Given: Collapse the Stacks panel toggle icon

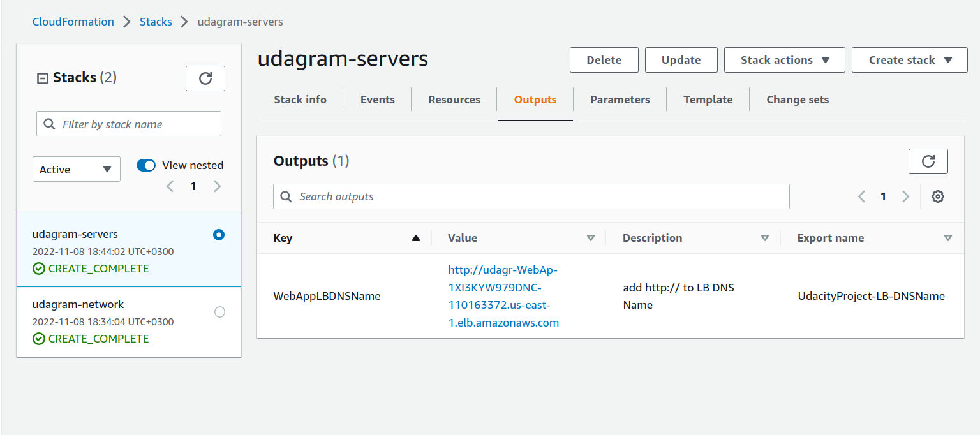Looking at the screenshot, I should pos(43,78).
